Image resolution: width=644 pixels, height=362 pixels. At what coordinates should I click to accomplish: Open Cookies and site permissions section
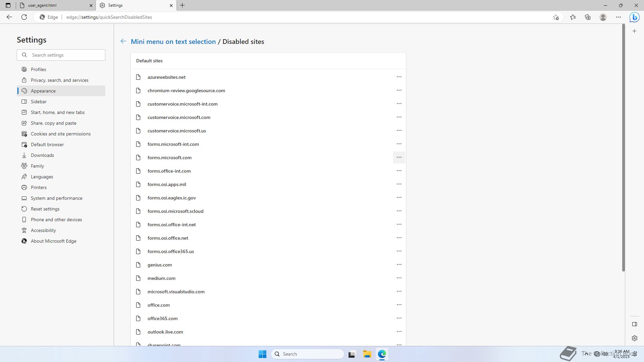pos(61,134)
